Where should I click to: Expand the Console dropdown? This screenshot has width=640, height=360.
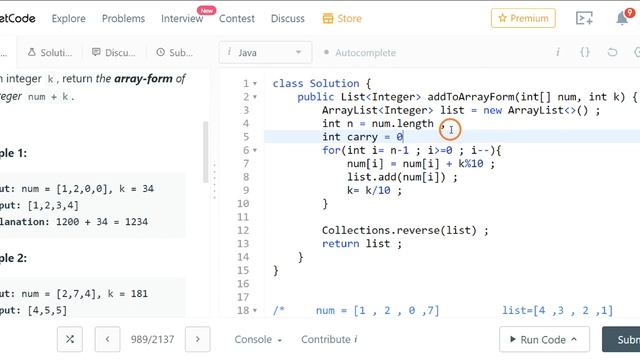point(258,340)
